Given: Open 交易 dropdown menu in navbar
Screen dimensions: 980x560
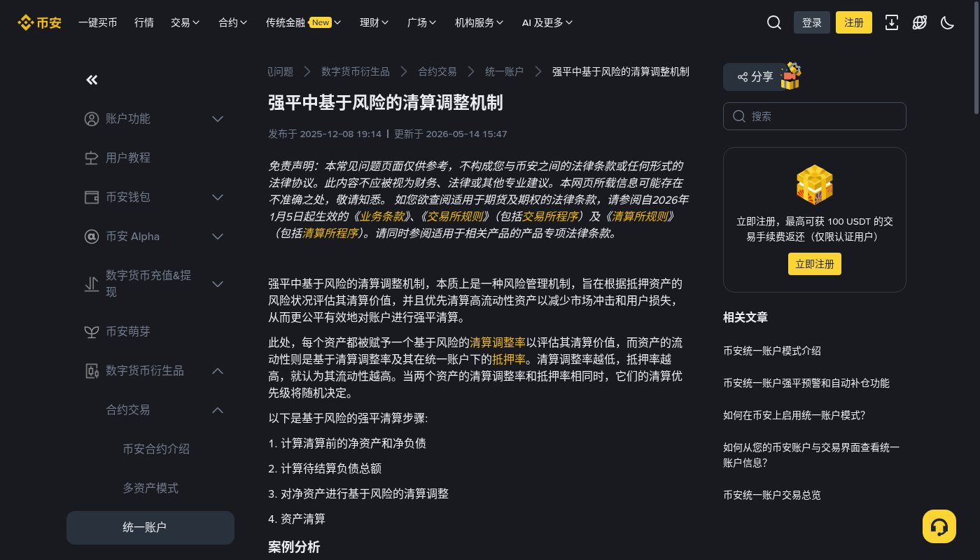Looking at the screenshot, I should tap(185, 22).
